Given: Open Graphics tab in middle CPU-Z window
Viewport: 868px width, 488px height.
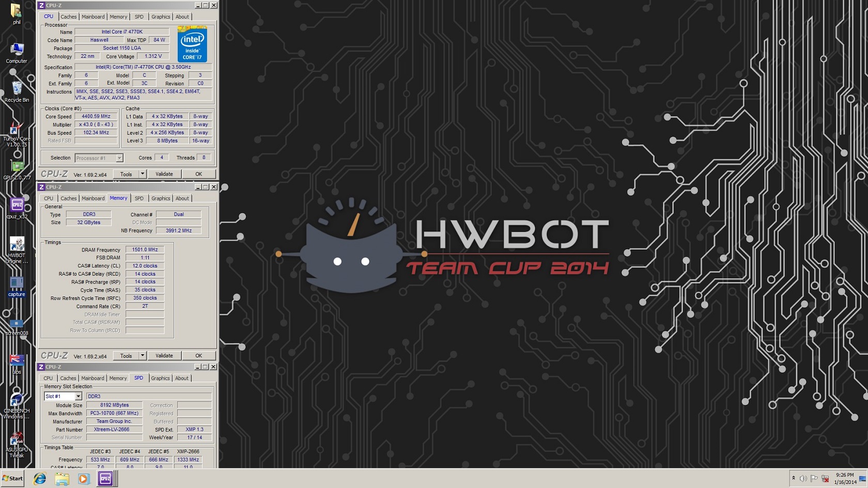Looking at the screenshot, I should (x=161, y=198).
